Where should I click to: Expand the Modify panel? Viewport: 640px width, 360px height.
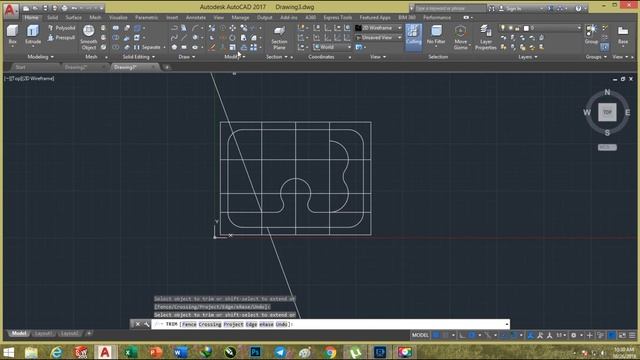[x=235, y=57]
